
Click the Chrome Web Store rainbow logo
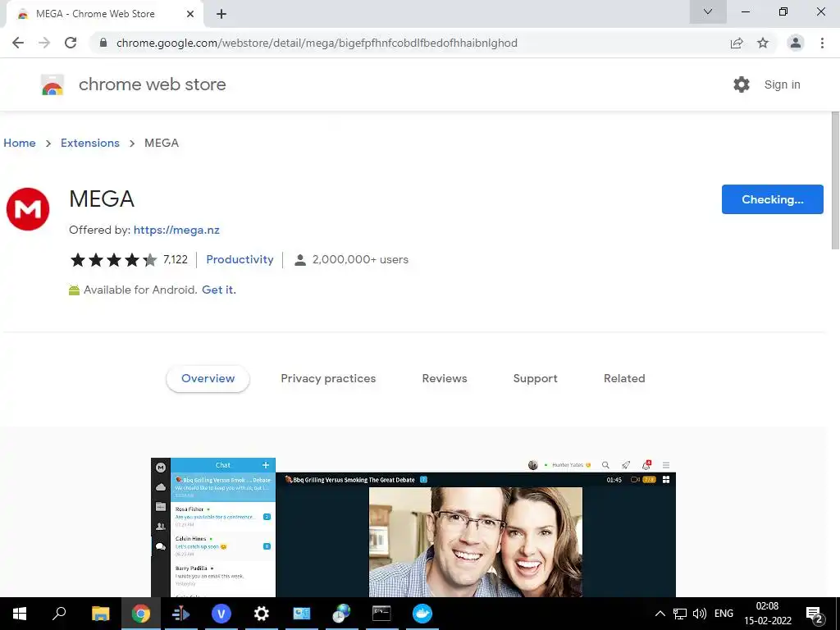coord(52,84)
